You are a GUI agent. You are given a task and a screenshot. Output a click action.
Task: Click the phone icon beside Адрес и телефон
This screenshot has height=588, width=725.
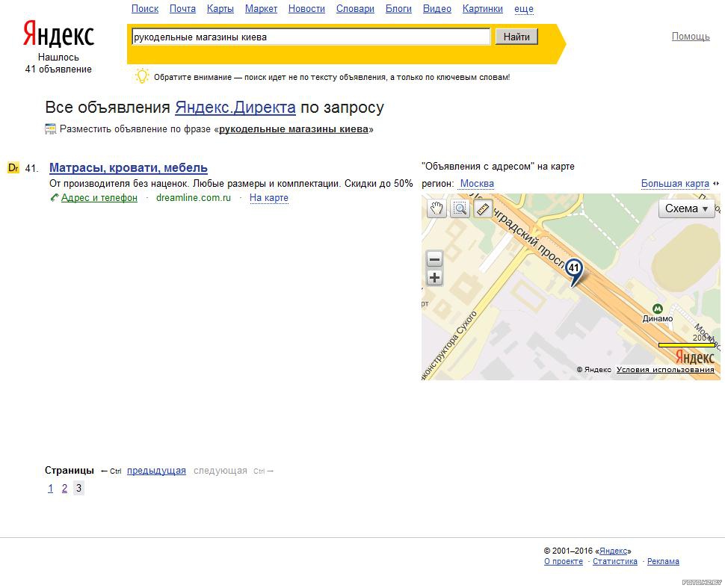click(x=54, y=198)
